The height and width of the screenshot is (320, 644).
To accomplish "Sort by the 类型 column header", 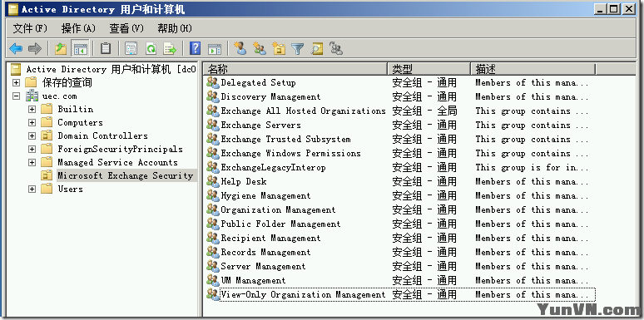I will [429, 68].
